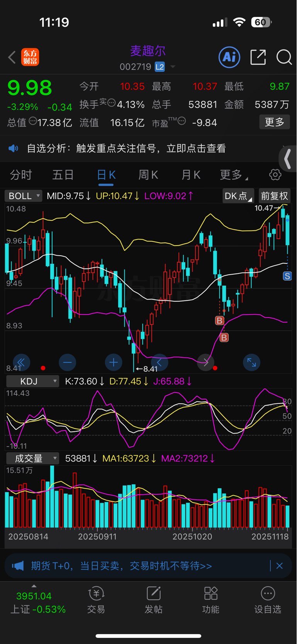Zoom out chart with minus icon
Viewport: 297px width, 644px height.
(67, 362)
